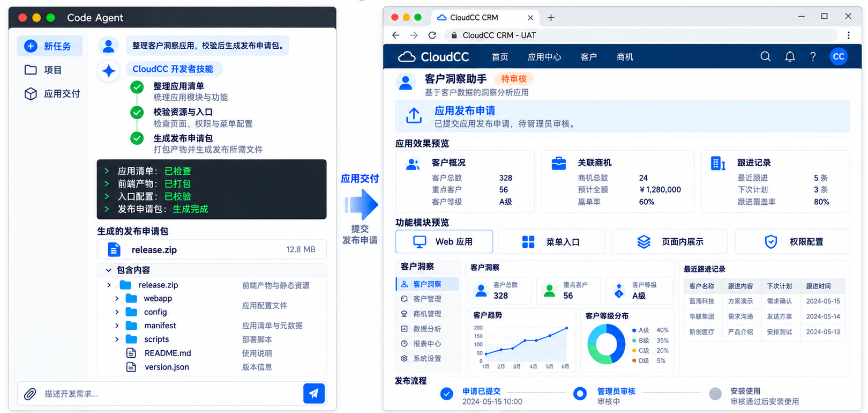Image resolution: width=868 pixels, height=413 pixels.
Task: Open 客户管理 in the preview sidebar
Action: click(427, 299)
